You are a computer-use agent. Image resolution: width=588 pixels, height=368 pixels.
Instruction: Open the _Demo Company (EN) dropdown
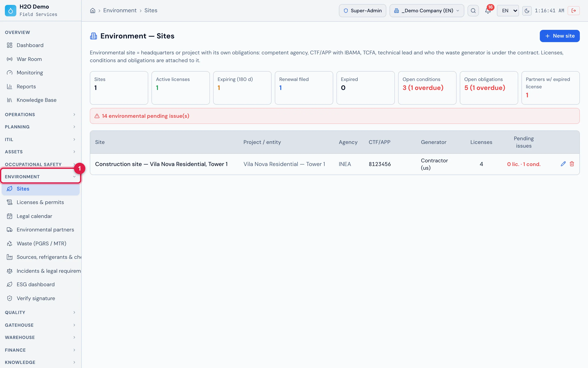click(x=427, y=11)
